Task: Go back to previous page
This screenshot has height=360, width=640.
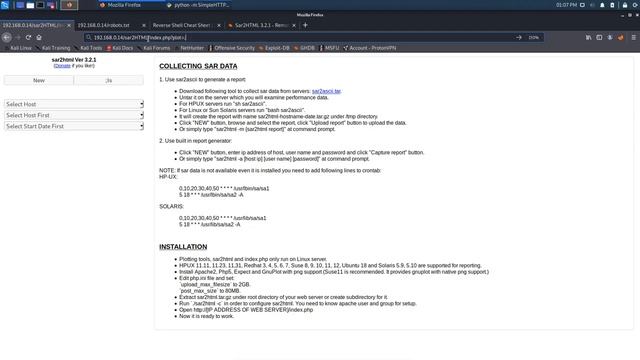Action: (7, 37)
